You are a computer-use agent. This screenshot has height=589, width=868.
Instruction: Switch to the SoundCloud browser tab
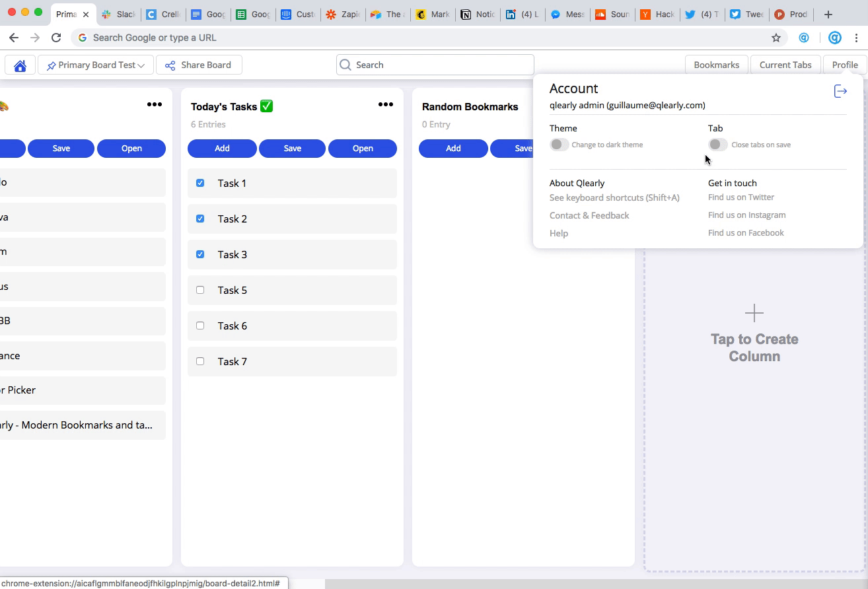click(x=612, y=15)
